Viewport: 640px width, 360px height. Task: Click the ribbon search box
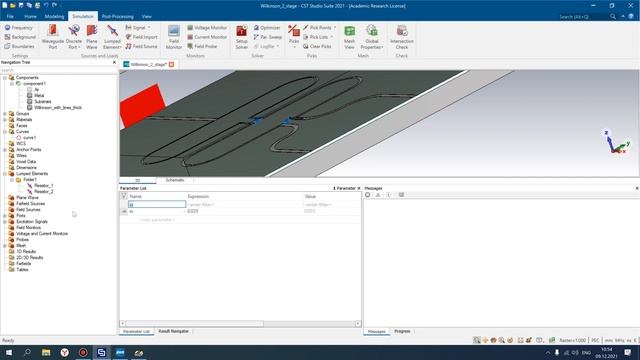coord(583,16)
